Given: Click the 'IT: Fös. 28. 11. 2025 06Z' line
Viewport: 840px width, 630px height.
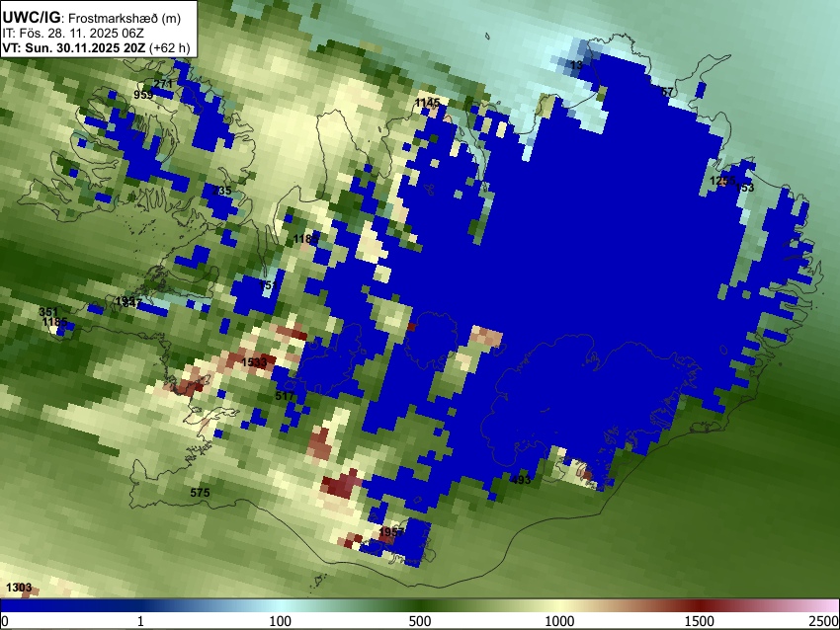Looking at the screenshot, I should [x=73, y=34].
